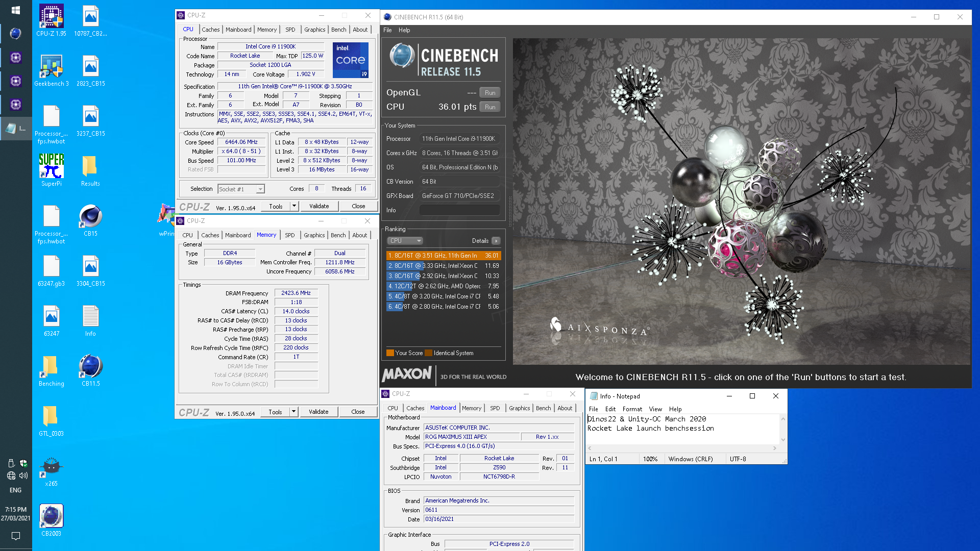
Task: Open the Format menu in Notepad
Action: click(632, 409)
